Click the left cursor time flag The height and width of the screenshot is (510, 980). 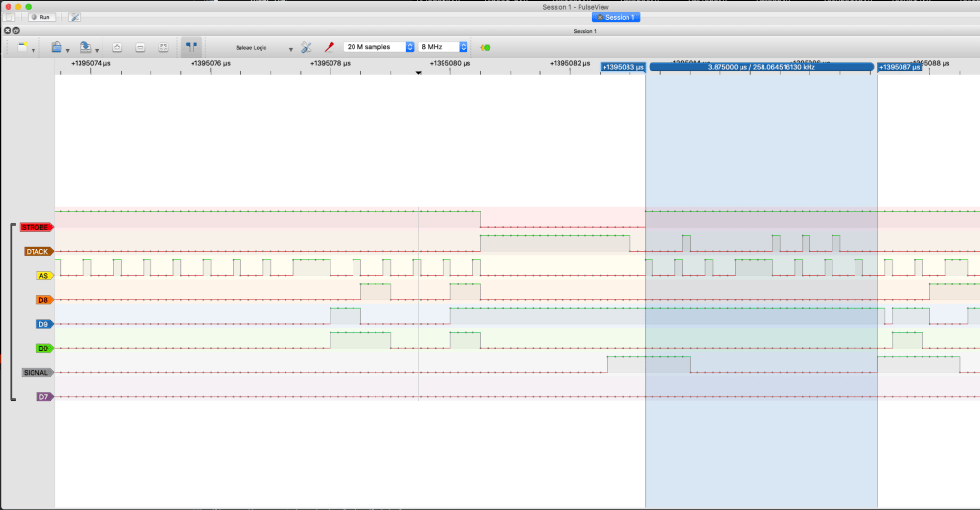[623, 67]
